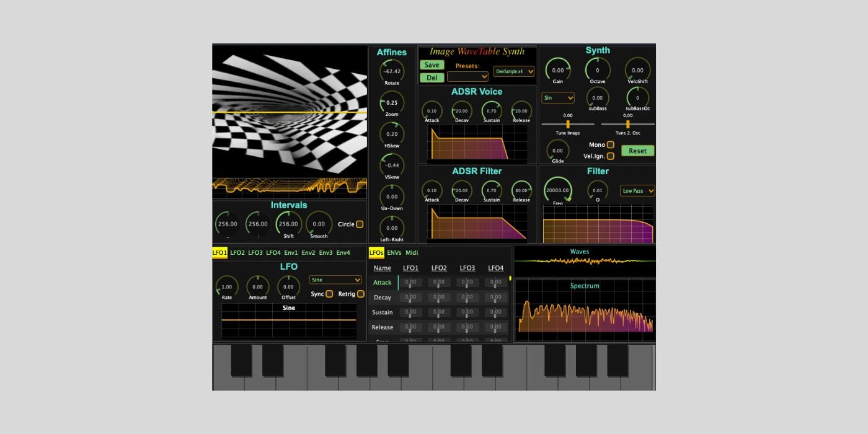The width and height of the screenshot is (868, 434).
Task: Switch to the LFO4 tab
Action: (x=273, y=252)
